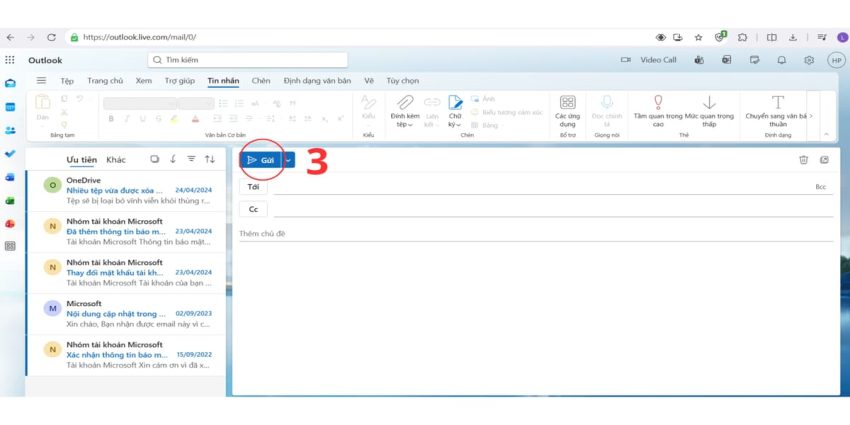Open Outlook settings gear icon
The width and height of the screenshot is (850, 425).
tap(809, 60)
